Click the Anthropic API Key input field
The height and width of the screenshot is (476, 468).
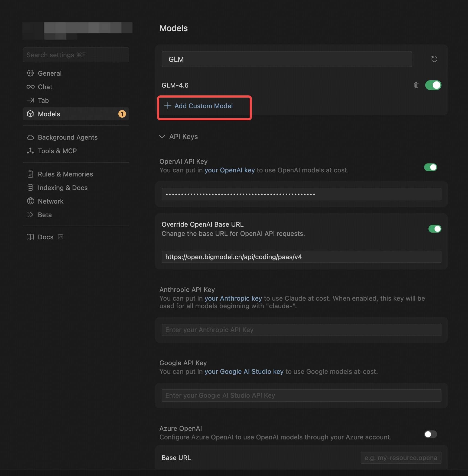[x=301, y=330]
